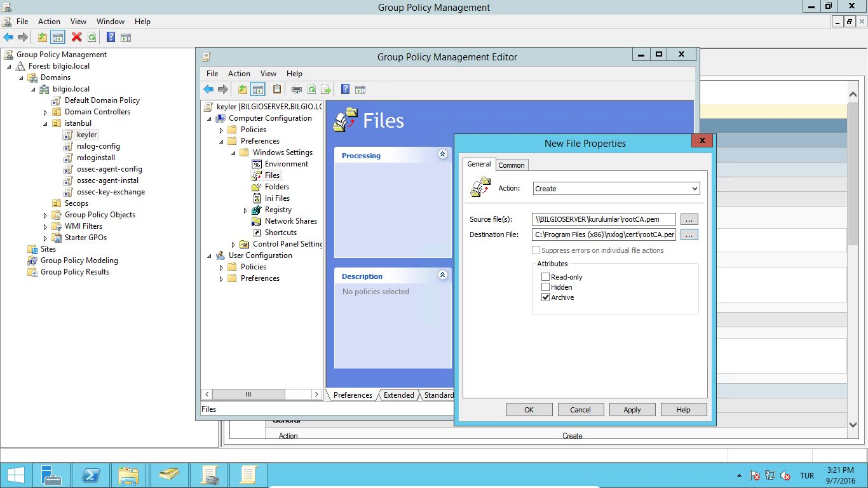Click the volume speaker icon in system tray

(785, 475)
